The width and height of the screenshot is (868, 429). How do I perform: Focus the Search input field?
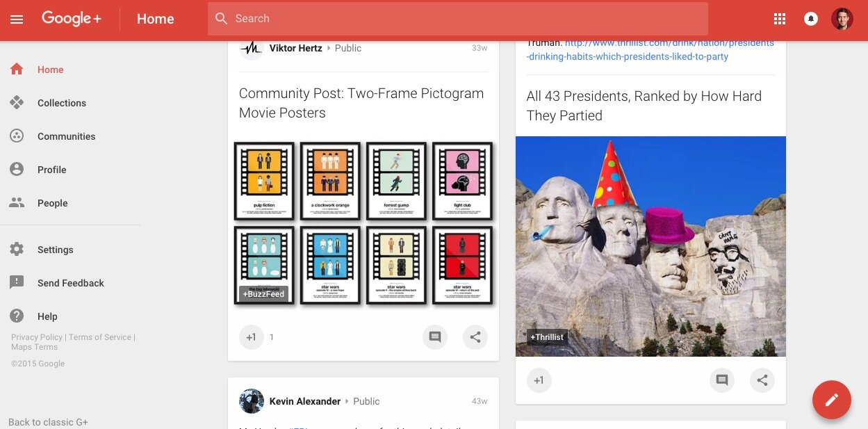(457, 19)
